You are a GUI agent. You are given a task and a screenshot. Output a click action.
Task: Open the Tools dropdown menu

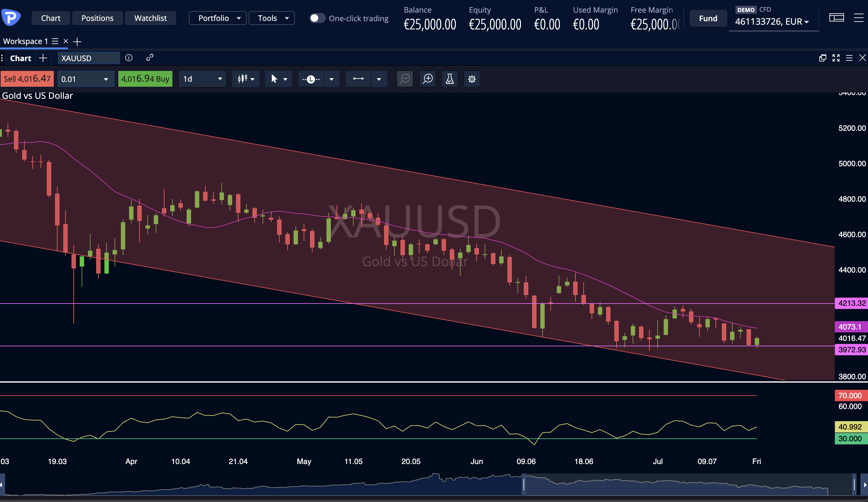271,18
